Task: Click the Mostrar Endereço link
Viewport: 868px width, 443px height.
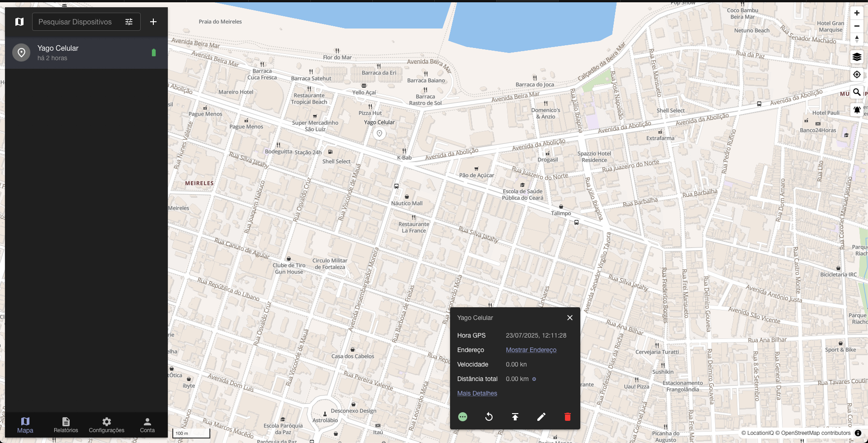Action: click(x=531, y=350)
